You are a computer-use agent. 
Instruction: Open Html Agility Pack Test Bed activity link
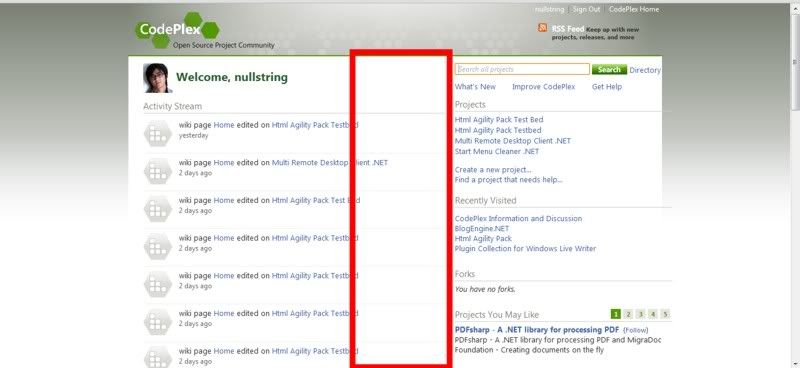316,201
